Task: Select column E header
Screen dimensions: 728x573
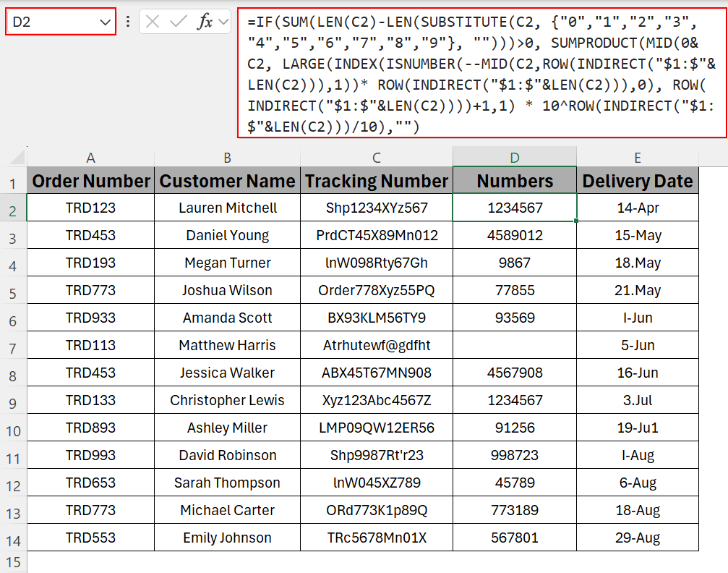Action: click(x=637, y=158)
